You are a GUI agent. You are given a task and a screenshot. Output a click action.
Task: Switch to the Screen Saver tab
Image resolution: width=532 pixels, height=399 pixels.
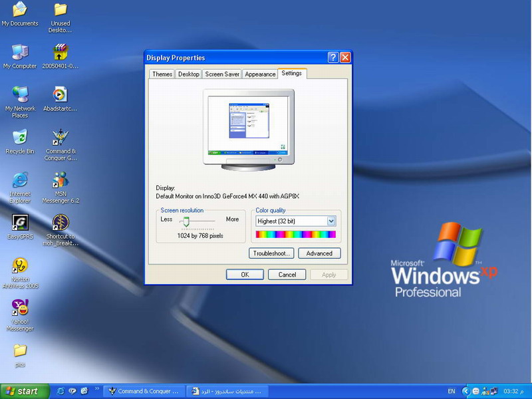click(222, 74)
